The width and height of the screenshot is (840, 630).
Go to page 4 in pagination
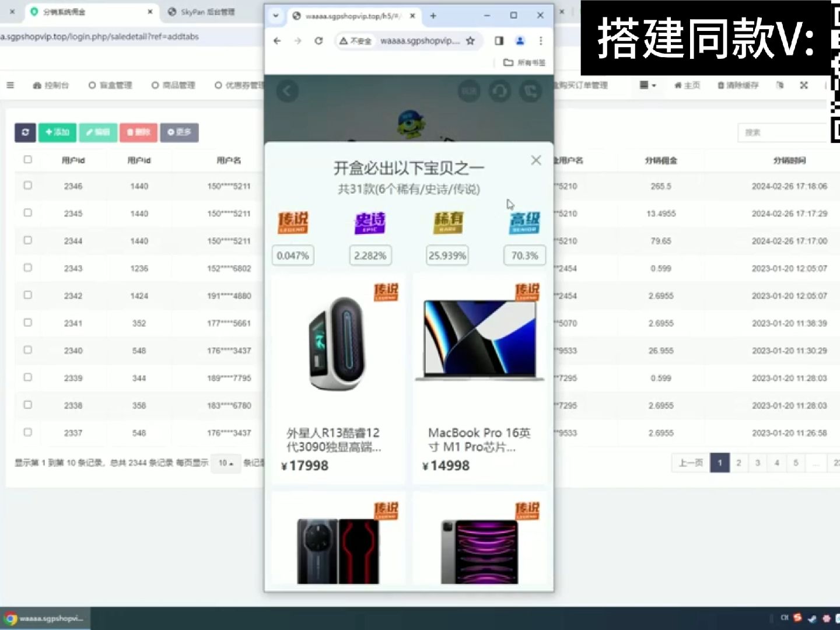[x=777, y=463]
